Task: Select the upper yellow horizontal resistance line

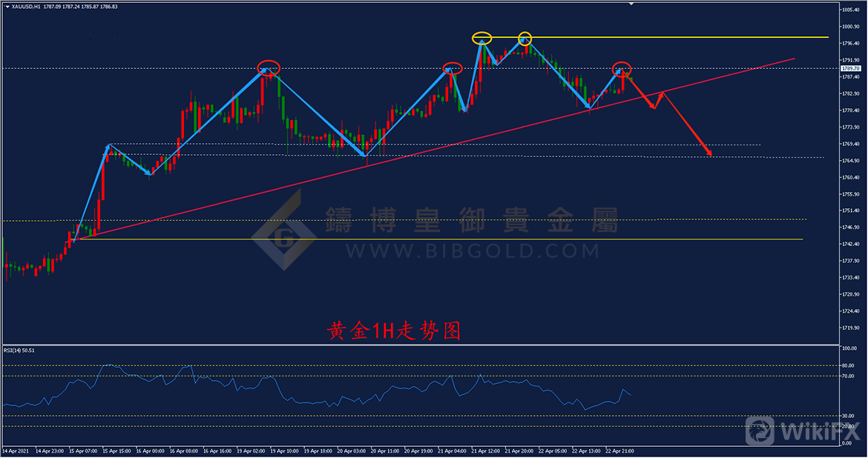Action: (x=668, y=37)
